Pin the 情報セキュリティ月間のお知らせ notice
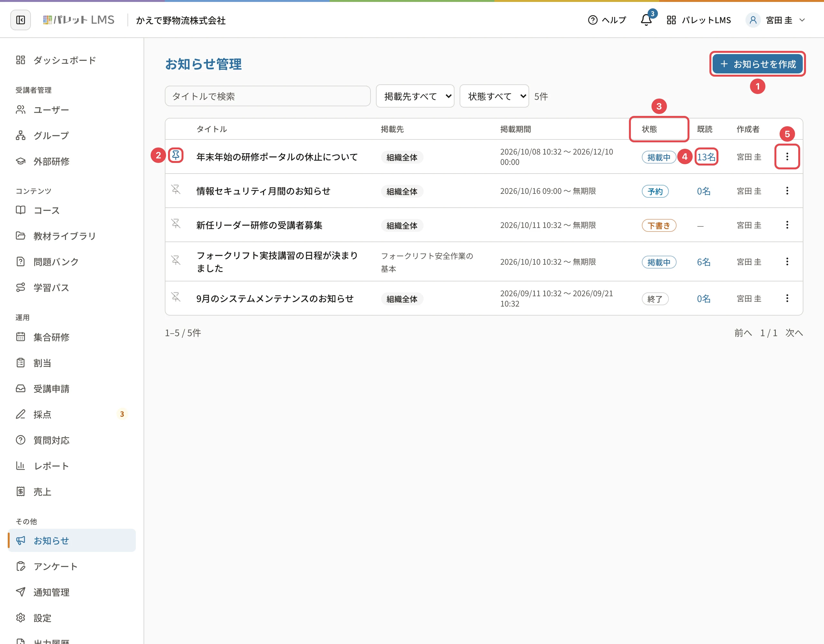This screenshot has height=644, width=824. click(176, 189)
